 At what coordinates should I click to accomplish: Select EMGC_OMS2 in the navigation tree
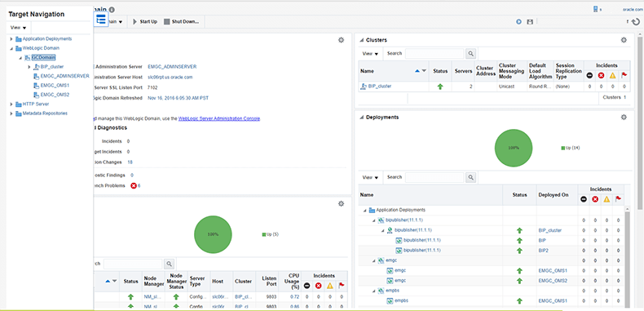[55, 95]
